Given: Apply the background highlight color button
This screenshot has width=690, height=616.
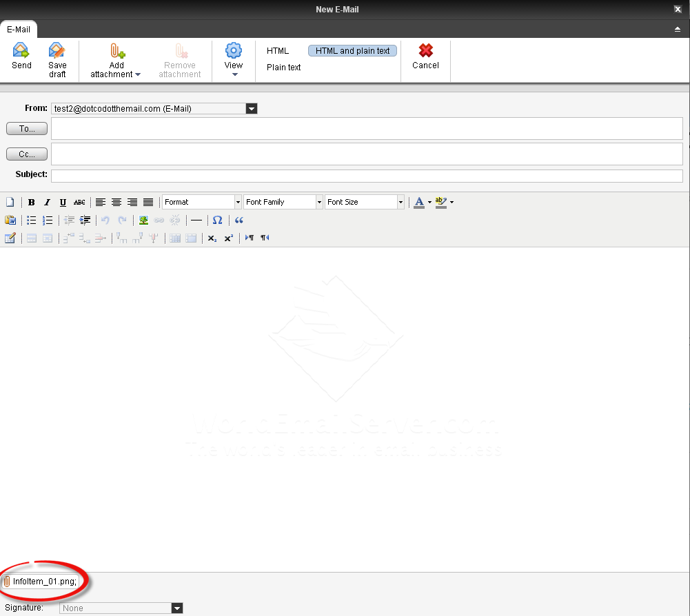Looking at the screenshot, I should click(x=441, y=202).
